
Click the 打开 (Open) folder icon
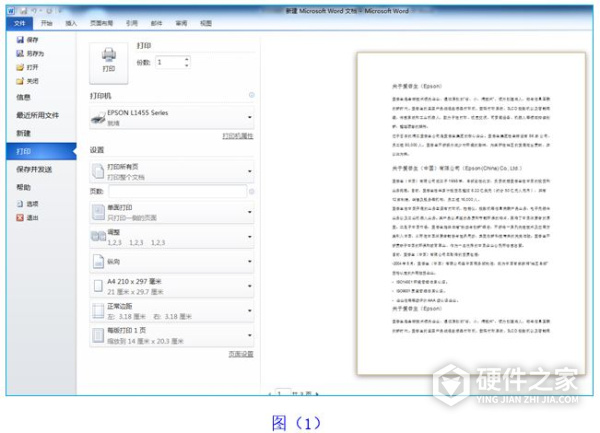pos(20,67)
